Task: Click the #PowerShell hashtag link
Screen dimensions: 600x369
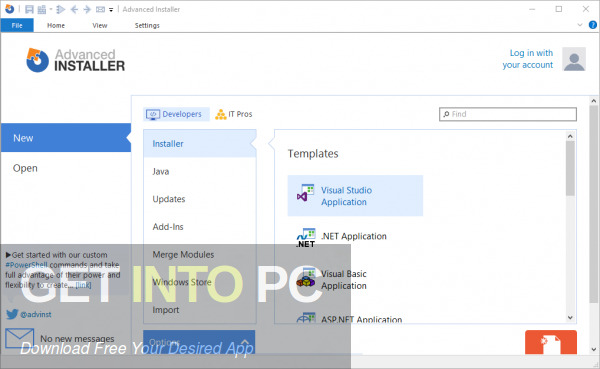Action: click(26, 265)
